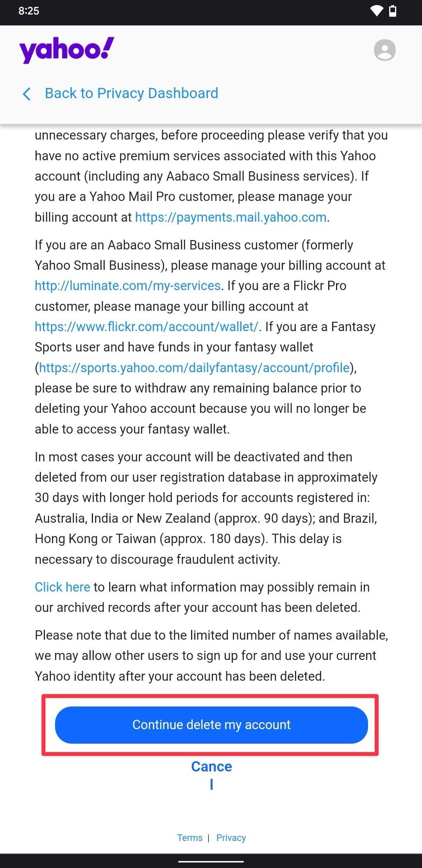The height and width of the screenshot is (868, 422).
Task: Click the Yahoo logo
Action: coord(66,50)
